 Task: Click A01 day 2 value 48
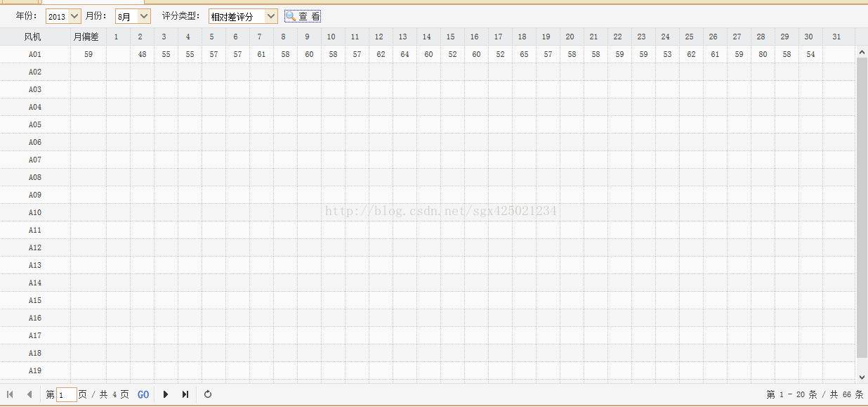(x=143, y=54)
